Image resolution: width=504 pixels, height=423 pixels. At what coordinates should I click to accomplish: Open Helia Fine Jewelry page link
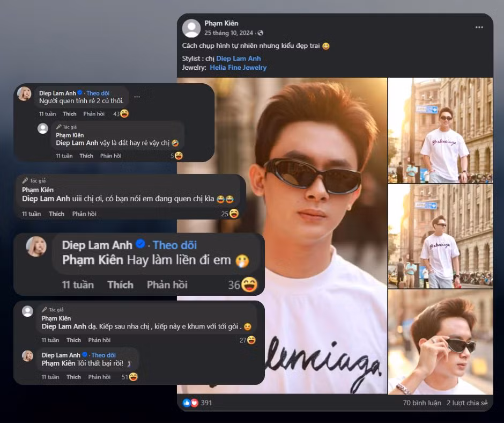tap(238, 68)
